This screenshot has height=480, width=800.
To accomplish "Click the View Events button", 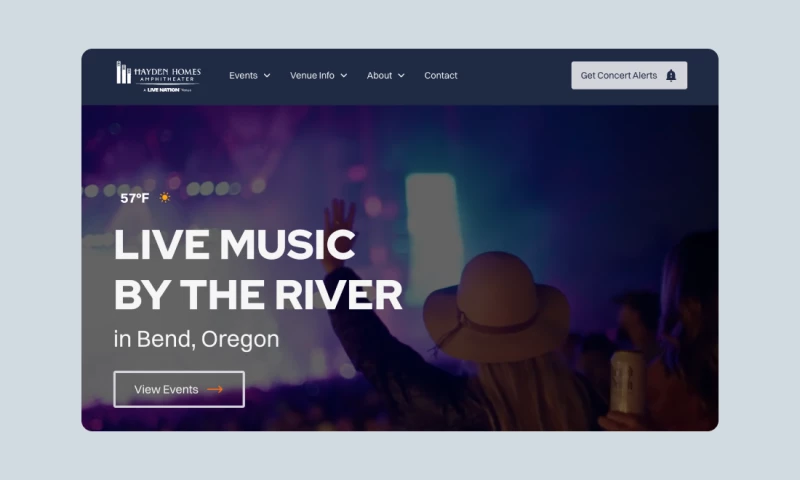I will pyautogui.click(x=179, y=389).
